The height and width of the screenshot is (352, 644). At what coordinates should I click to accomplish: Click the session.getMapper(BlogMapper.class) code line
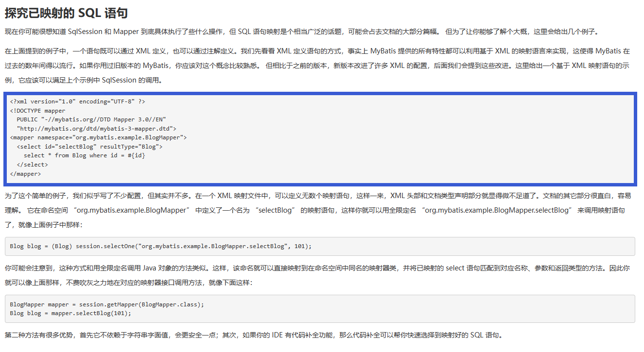click(107, 304)
